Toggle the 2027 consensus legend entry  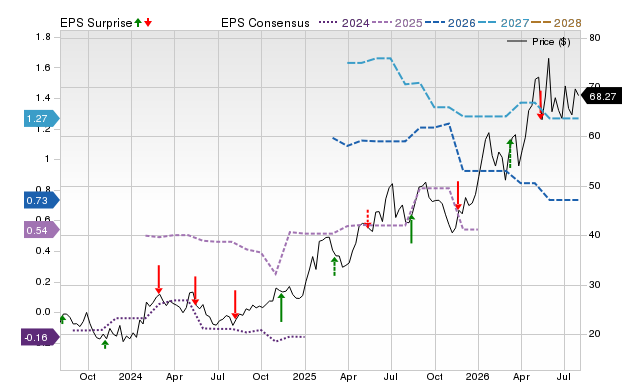pyautogui.click(x=503, y=23)
